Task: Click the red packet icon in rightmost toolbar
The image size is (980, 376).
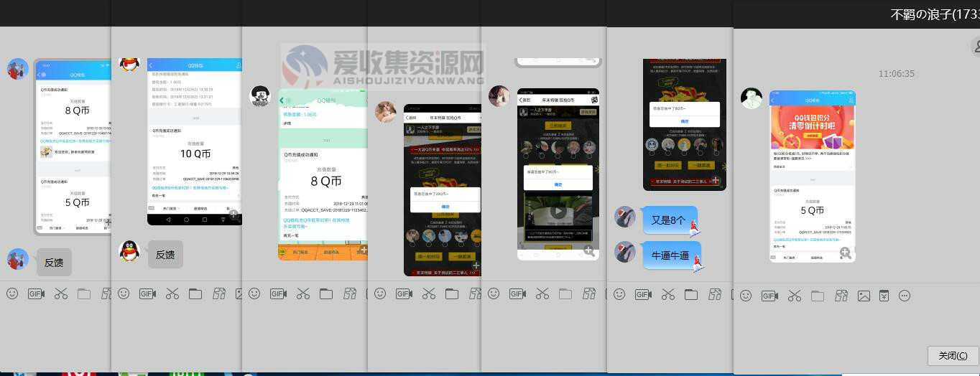Action: pos(884,296)
